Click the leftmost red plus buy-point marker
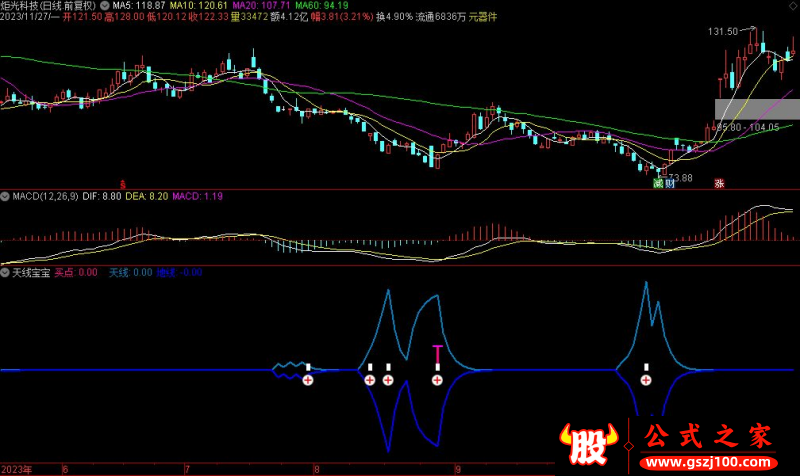800x476 pixels. coord(308,380)
